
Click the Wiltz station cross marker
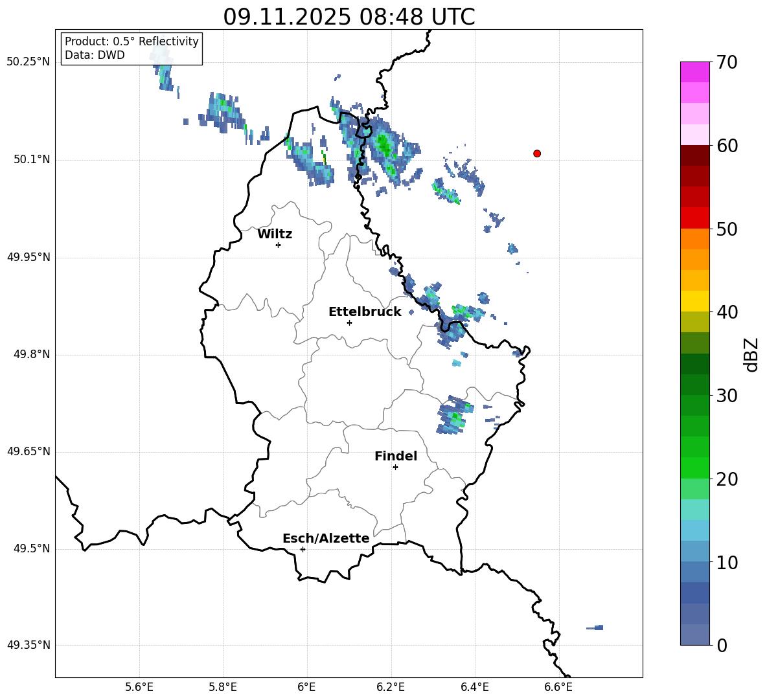279,245
